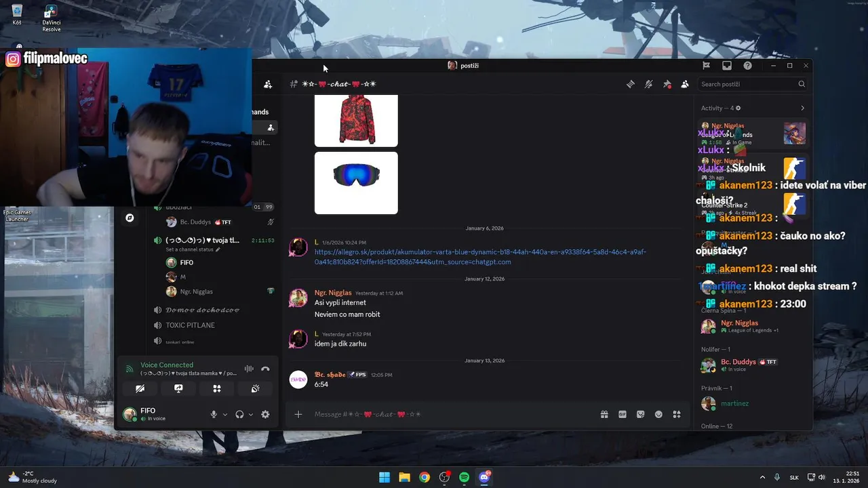The width and height of the screenshot is (868, 488).
Task: Send a gift from the message bar
Action: coord(604,414)
